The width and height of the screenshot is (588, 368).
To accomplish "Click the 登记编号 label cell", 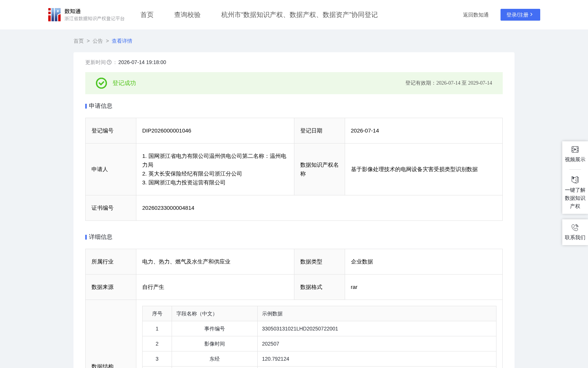I will point(111,131).
